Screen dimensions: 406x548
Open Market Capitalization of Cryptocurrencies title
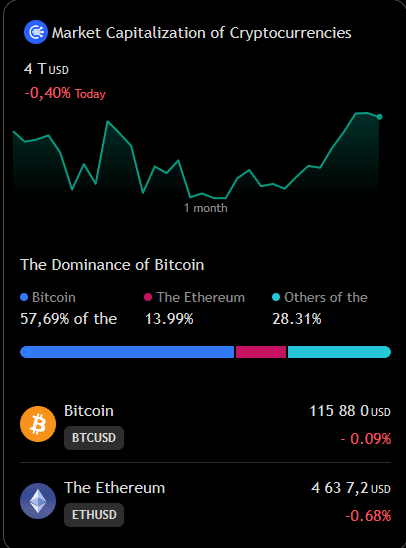click(202, 33)
